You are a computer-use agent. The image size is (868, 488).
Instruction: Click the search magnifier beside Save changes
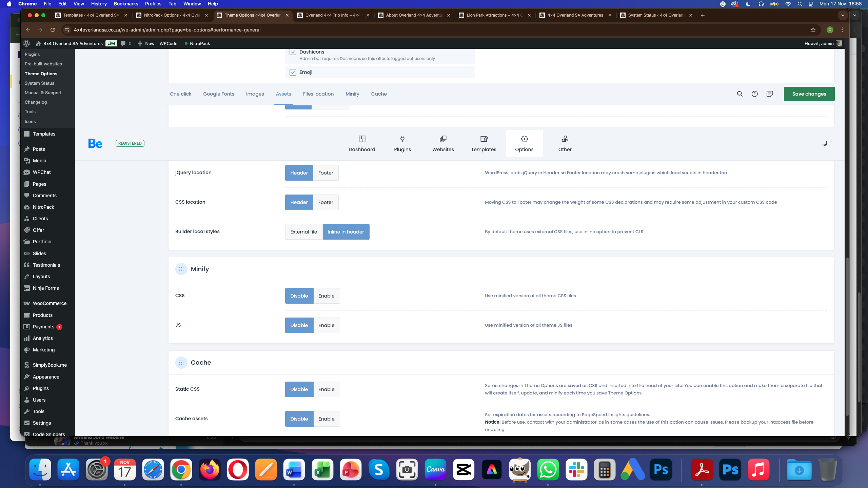tap(739, 94)
